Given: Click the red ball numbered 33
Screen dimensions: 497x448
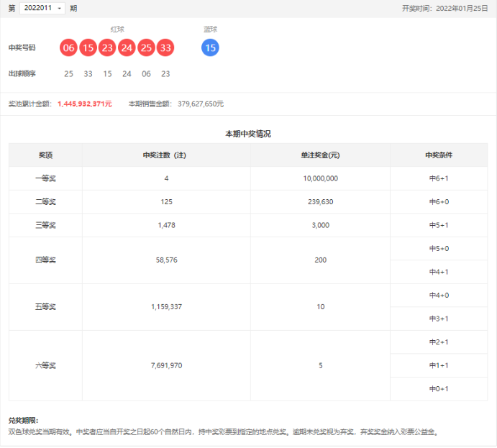Looking at the screenshot, I should (165, 47).
